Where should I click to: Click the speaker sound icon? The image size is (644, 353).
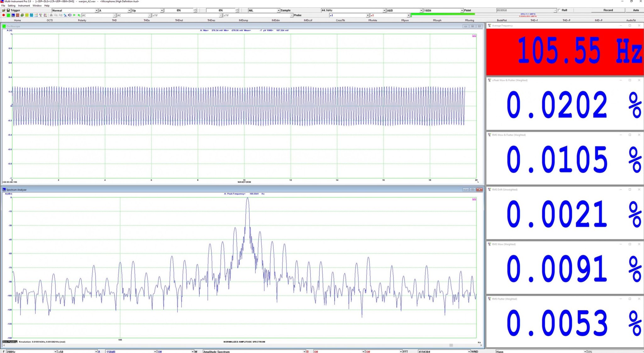(69, 15)
